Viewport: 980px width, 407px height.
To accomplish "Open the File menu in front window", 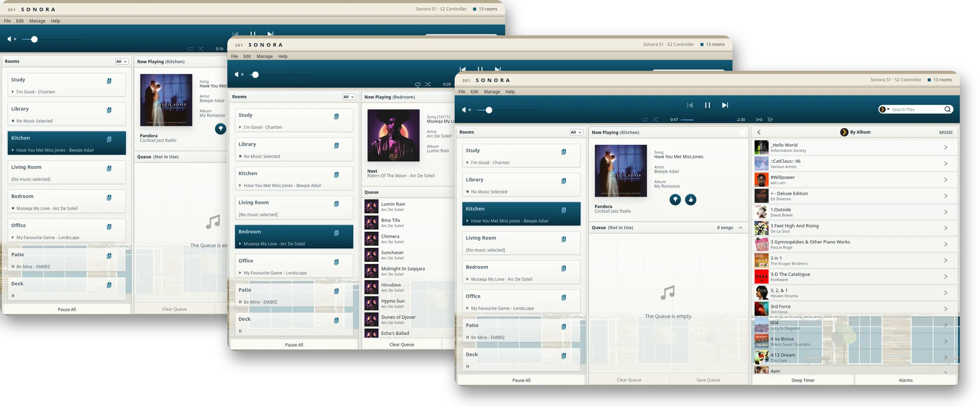I will [x=462, y=92].
